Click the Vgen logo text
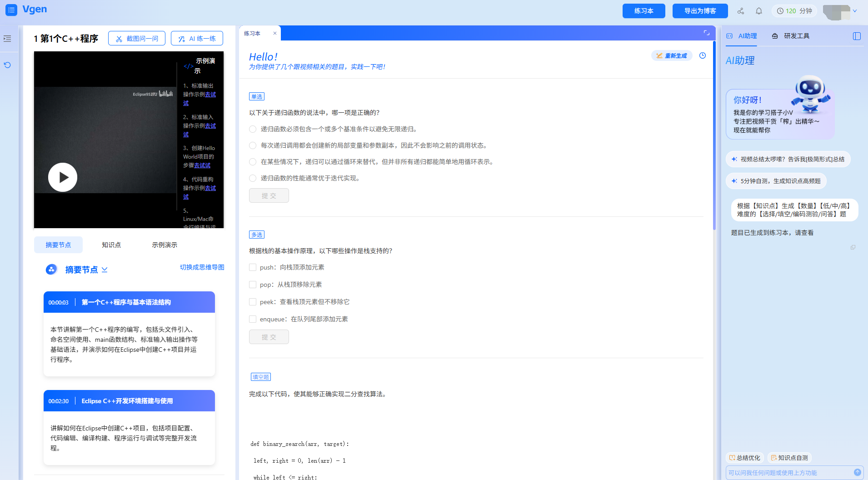This screenshot has height=480, width=868. tap(35, 10)
